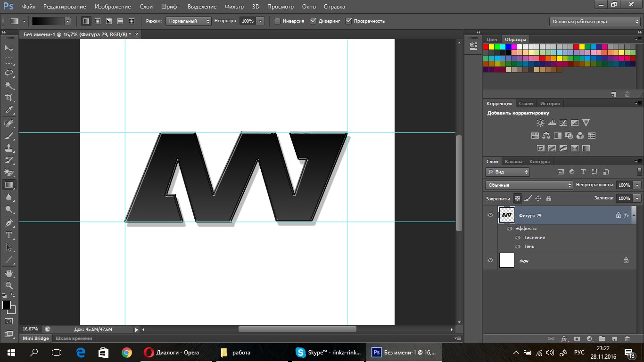
Task: Swap foreground and background colors
Action: 13,296
